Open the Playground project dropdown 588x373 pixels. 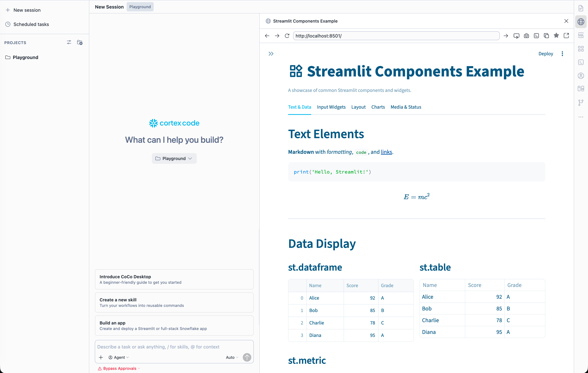[174, 158]
